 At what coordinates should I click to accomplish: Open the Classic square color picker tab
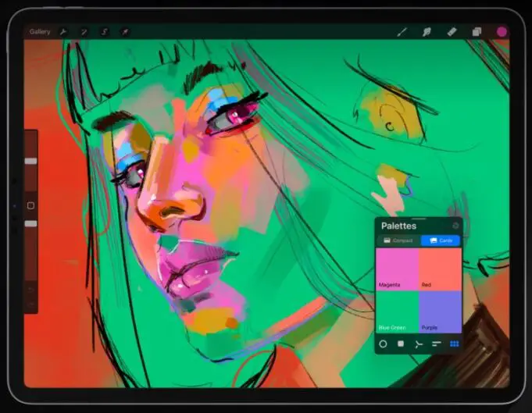coord(401,344)
